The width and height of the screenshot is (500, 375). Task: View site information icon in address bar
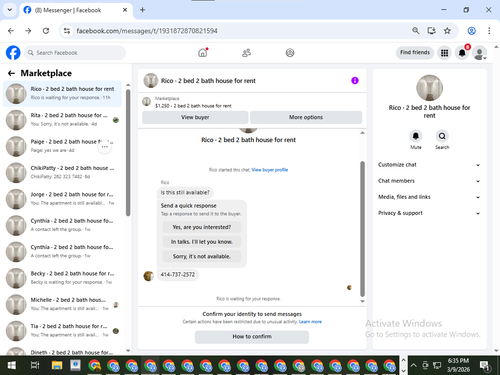67,31
